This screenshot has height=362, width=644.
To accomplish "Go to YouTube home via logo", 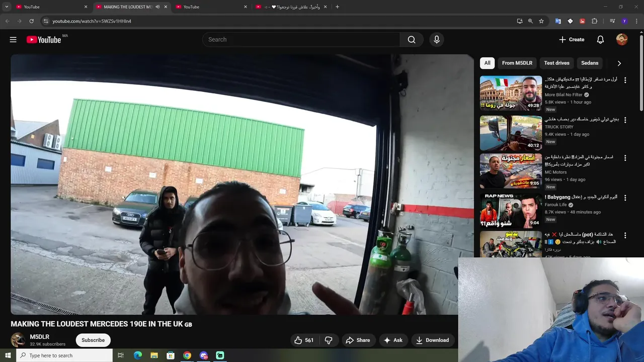I will tap(44, 40).
